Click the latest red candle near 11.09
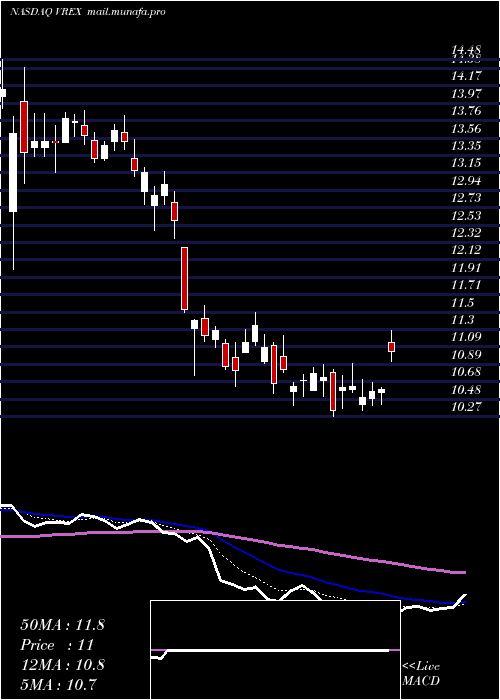This screenshot has width=500, height=700. pos(392,347)
